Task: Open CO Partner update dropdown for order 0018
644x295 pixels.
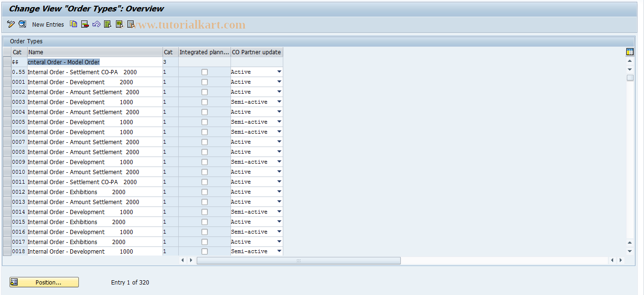Action: click(x=279, y=251)
